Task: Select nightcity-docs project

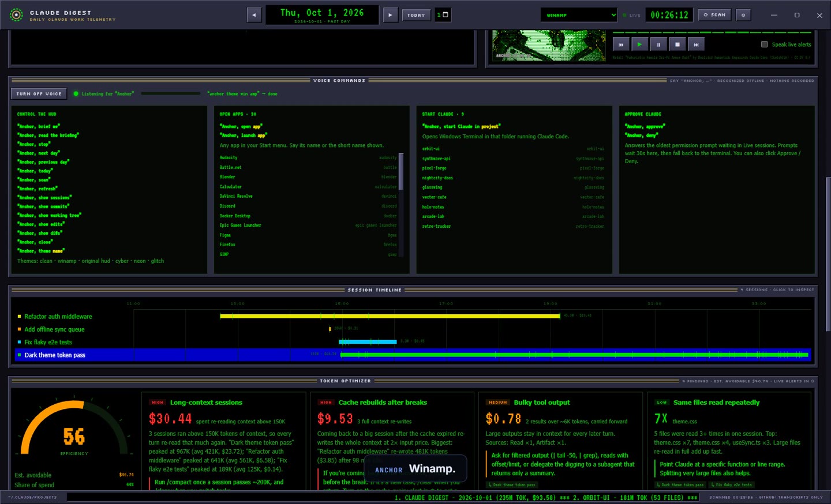Action: (x=513, y=178)
